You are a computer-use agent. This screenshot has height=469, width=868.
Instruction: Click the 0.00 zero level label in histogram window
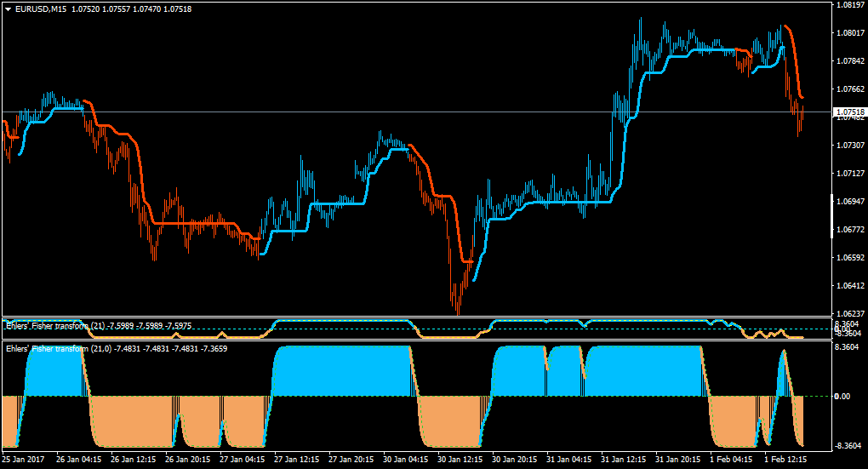tap(842, 396)
